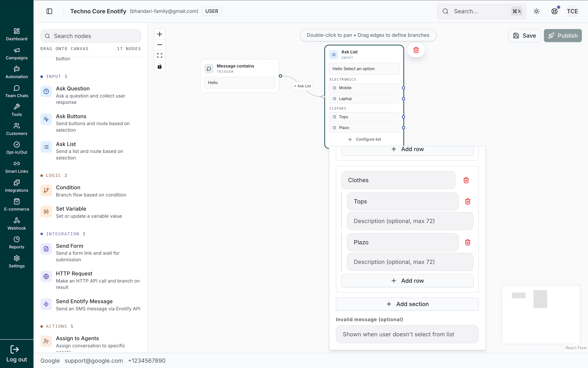Click Add section button

point(407,304)
